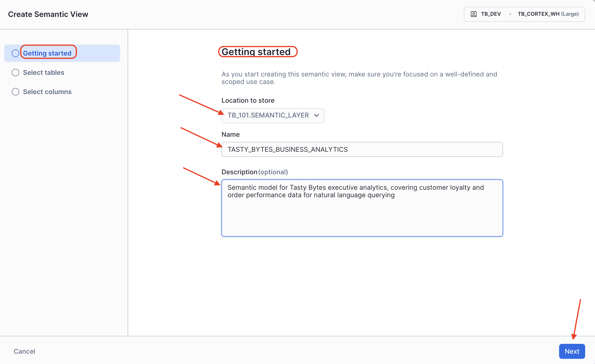Image resolution: width=595 pixels, height=364 pixels.
Task: Click the user role icon beside TB_DEV
Action: tap(473, 14)
